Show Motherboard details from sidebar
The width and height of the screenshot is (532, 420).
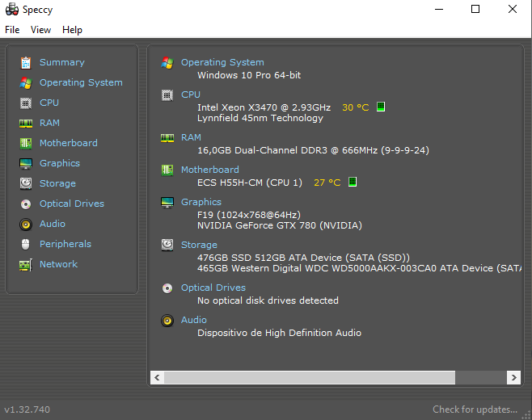[69, 143]
